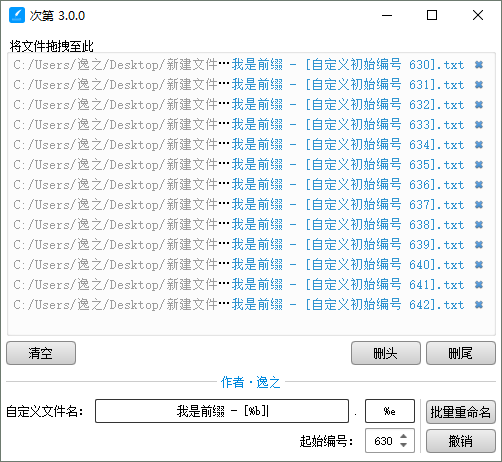
Task: Select the file path for 633.txt
Action: pos(239,125)
